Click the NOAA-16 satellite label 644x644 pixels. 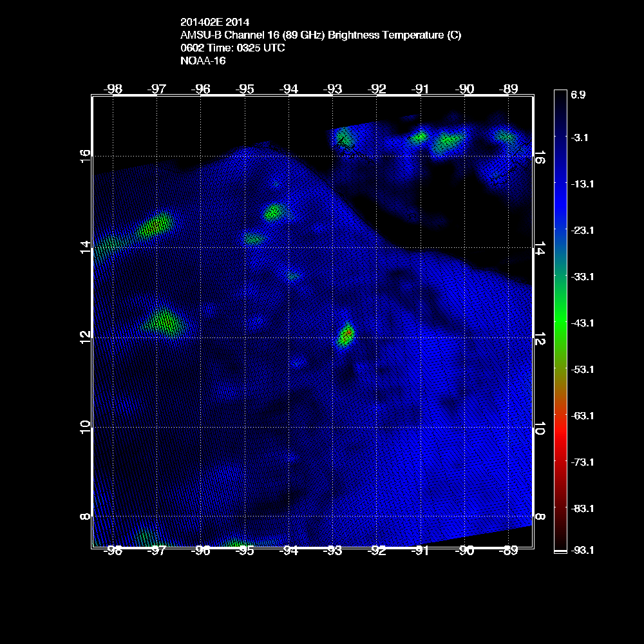coord(203,61)
